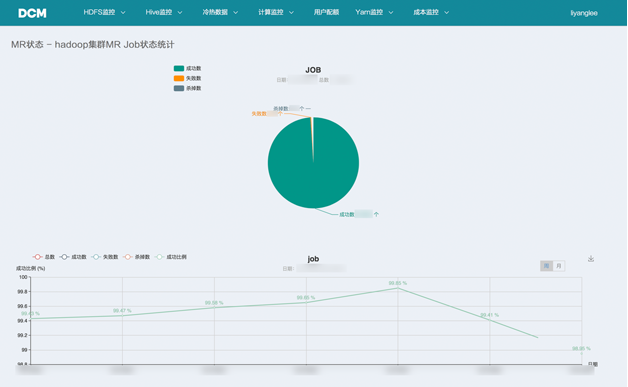Image resolution: width=628 pixels, height=387 pixels.
Task: Click the 99.85 % peak data point
Action: coord(398,288)
